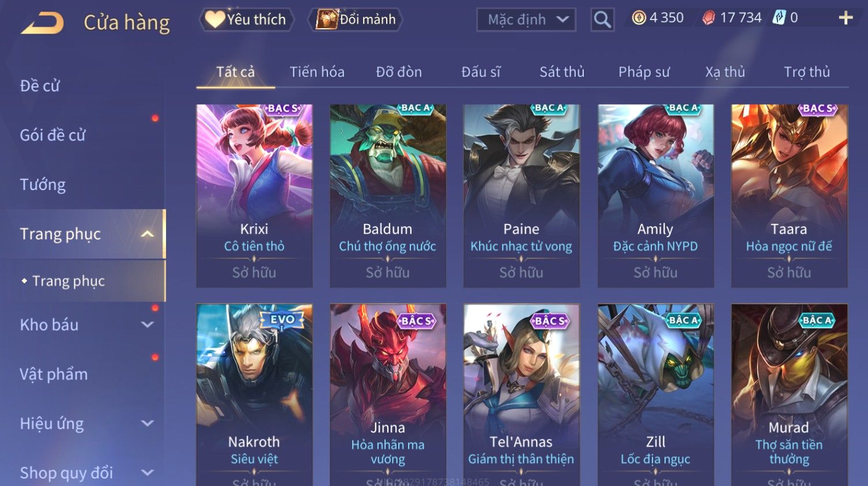Select the Pháp sư tab
The image size is (868, 486).
pos(644,72)
